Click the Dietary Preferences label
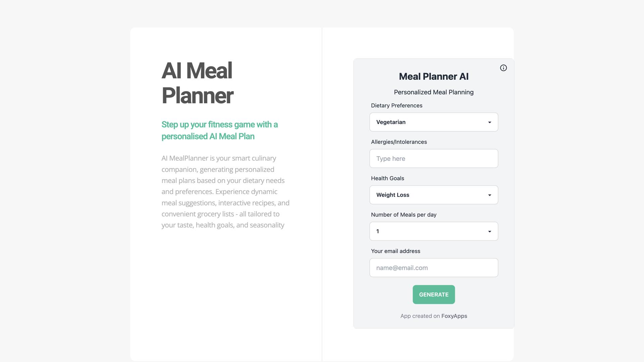 pyautogui.click(x=396, y=105)
